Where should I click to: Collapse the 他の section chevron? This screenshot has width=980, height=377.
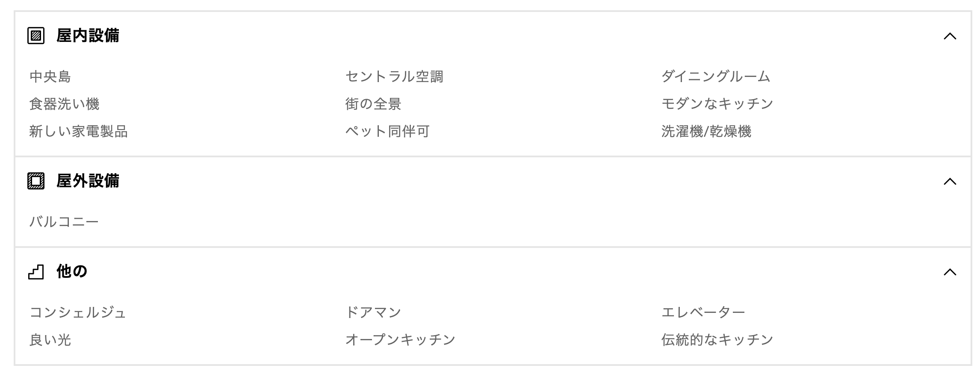point(950,272)
